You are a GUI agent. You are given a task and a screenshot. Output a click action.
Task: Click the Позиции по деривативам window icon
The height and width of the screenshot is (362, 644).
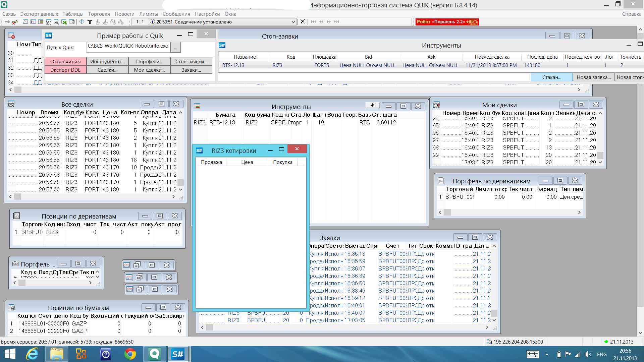[x=16, y=216]
